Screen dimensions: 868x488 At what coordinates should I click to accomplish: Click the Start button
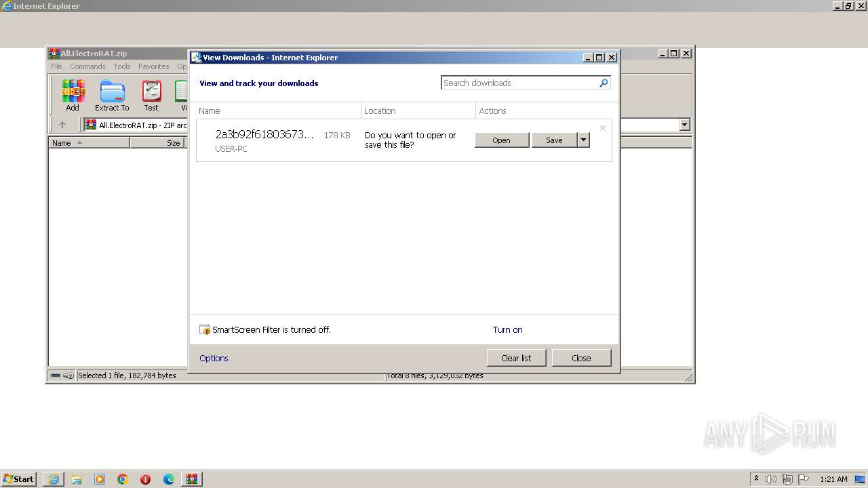click(x=18, y=479)
